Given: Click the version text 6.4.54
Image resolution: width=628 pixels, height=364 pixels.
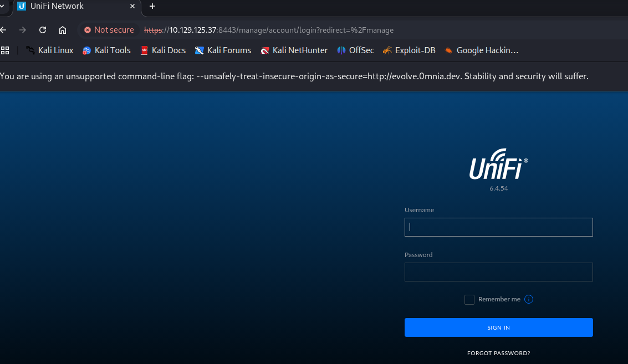Looking at the screenshot, I should point(499,188).
